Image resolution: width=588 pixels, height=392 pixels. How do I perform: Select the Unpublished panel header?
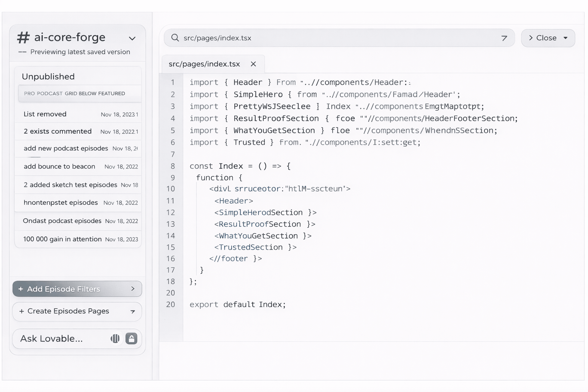pyautogui.click(x=48, y=77)
